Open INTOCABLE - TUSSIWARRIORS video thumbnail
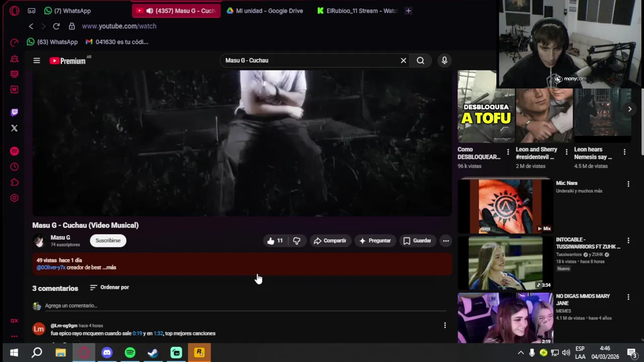Screen dimensions: 644x362 [505, 262]
